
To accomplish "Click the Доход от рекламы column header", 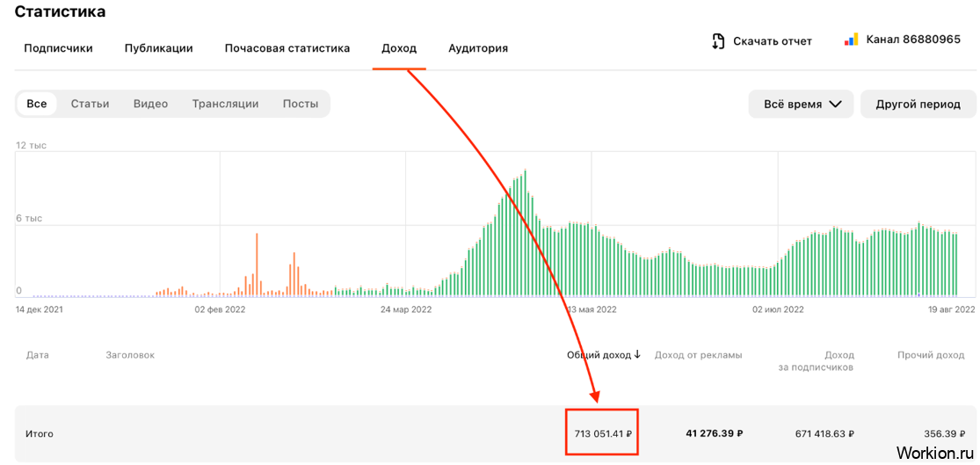I will point(698,355).
